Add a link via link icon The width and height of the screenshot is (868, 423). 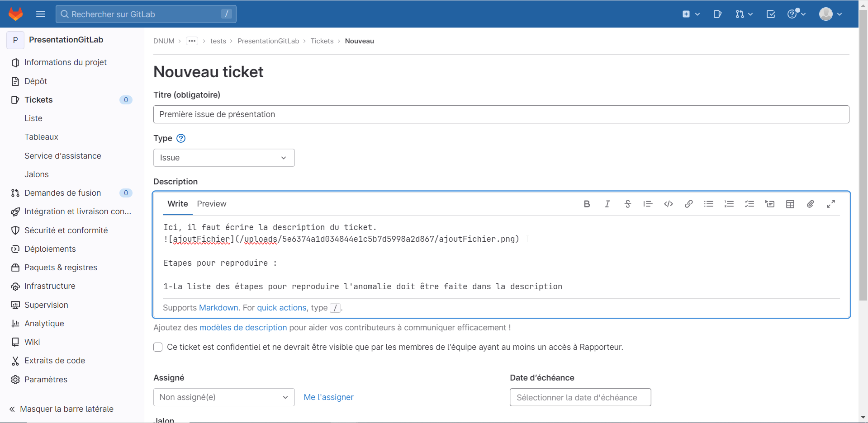pos(688,204)
